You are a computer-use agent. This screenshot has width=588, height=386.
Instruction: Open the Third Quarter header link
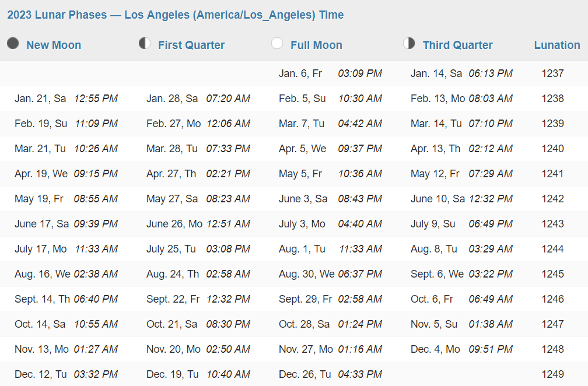[x=457, y=45]
